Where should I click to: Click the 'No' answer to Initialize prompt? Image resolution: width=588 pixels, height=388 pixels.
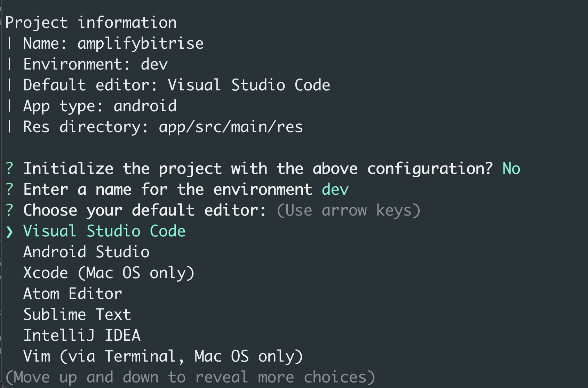coord(511,169)
